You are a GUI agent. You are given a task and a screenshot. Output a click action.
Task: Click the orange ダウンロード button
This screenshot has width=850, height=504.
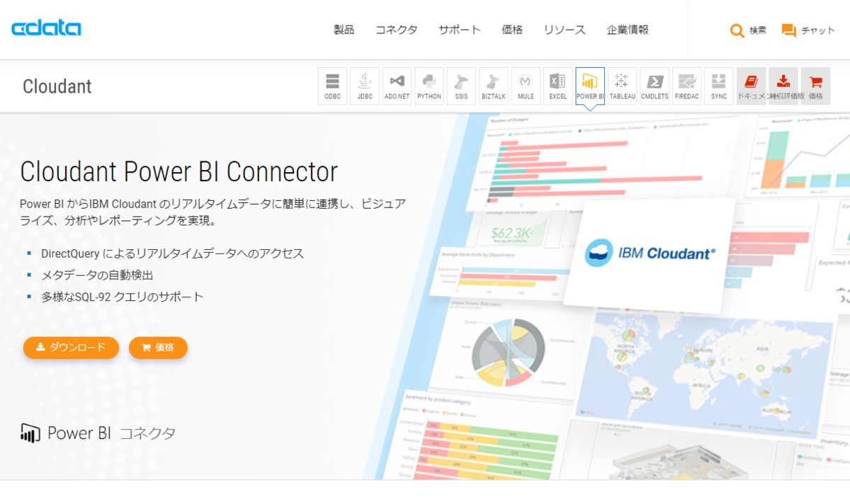click(71, 348)
